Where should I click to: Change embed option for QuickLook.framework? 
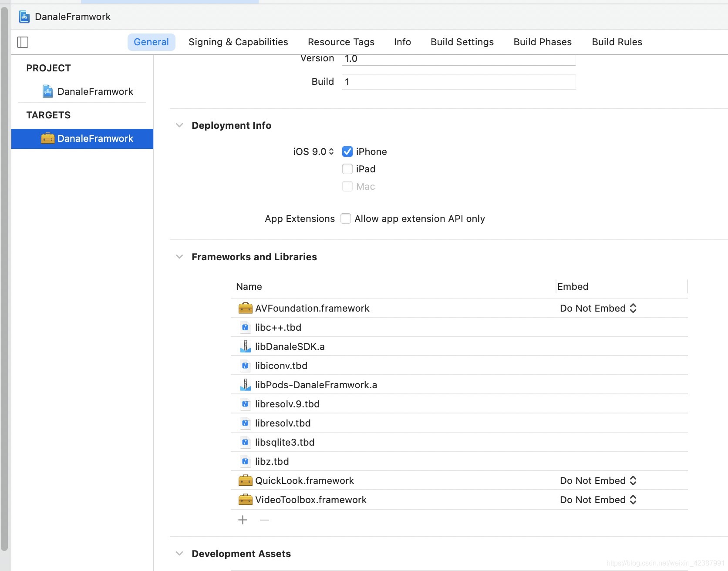tap(598, 480)
